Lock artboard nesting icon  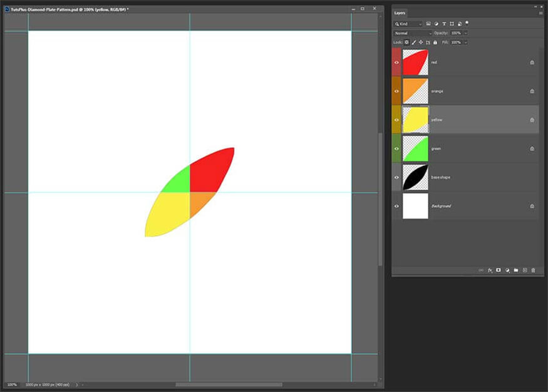tap(428, 43)
